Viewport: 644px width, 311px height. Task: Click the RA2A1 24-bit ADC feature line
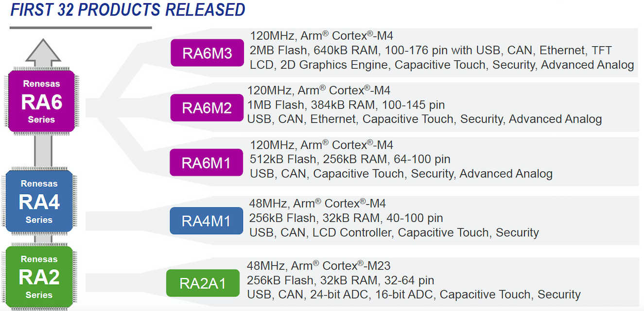pyautogui.click(x=414, y=294)
